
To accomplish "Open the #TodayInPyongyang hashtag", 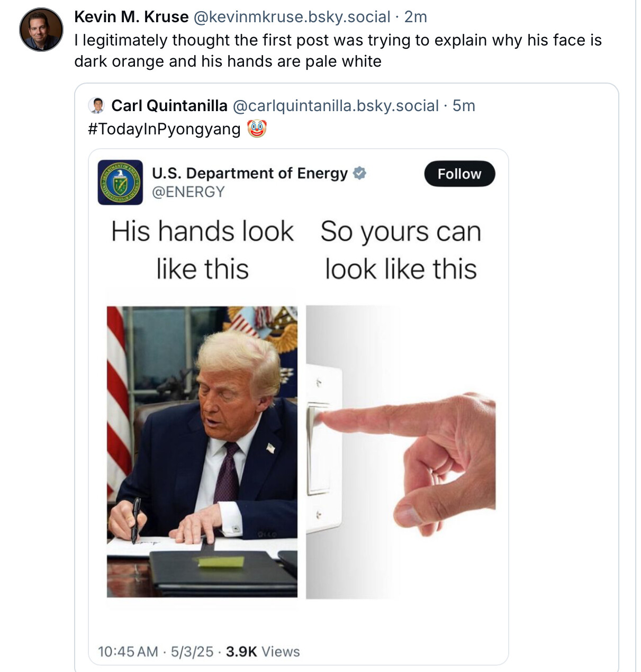I will (164, 129).
